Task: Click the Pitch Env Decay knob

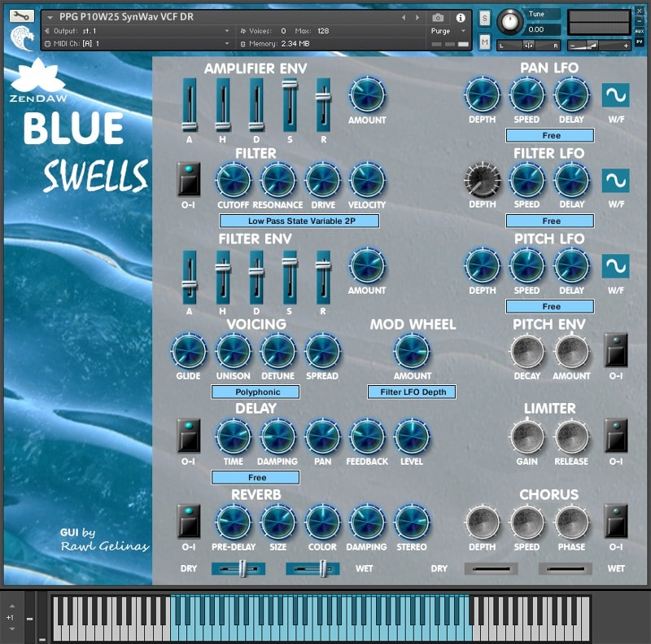Action: coord(526,352)
